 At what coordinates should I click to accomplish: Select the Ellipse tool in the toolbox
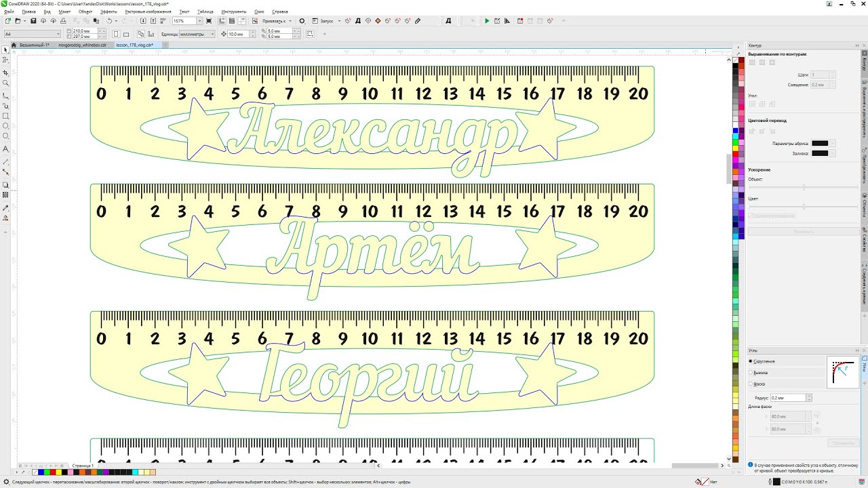point(5,126)
